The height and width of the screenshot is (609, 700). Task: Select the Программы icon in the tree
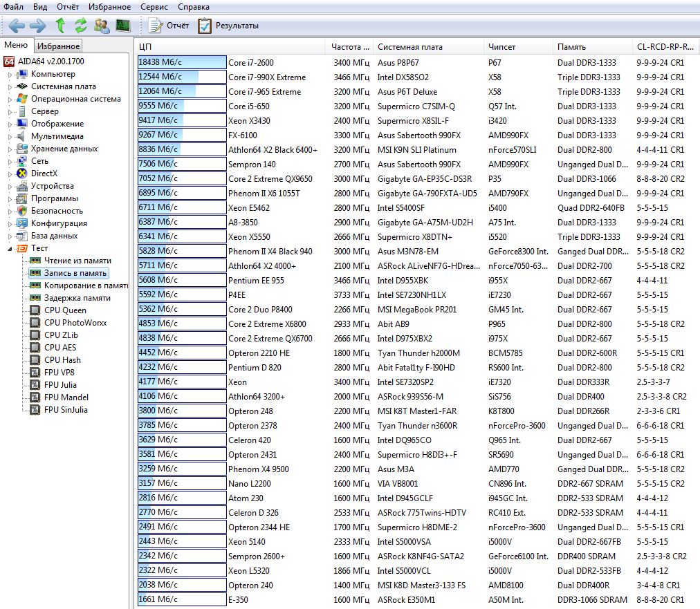click(x=22, y=198)
